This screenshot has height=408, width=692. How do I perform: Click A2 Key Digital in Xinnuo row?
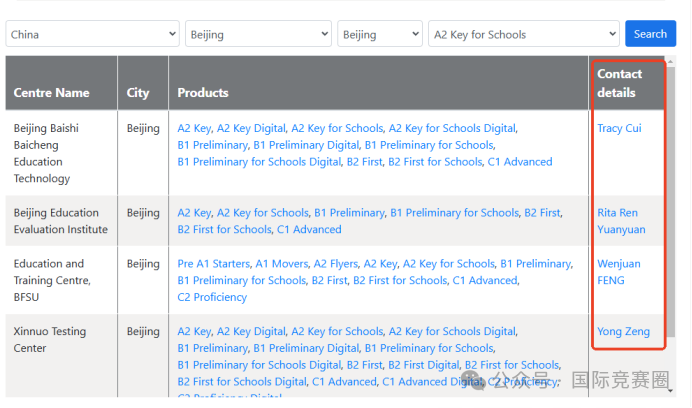click(x=251, y=331)
